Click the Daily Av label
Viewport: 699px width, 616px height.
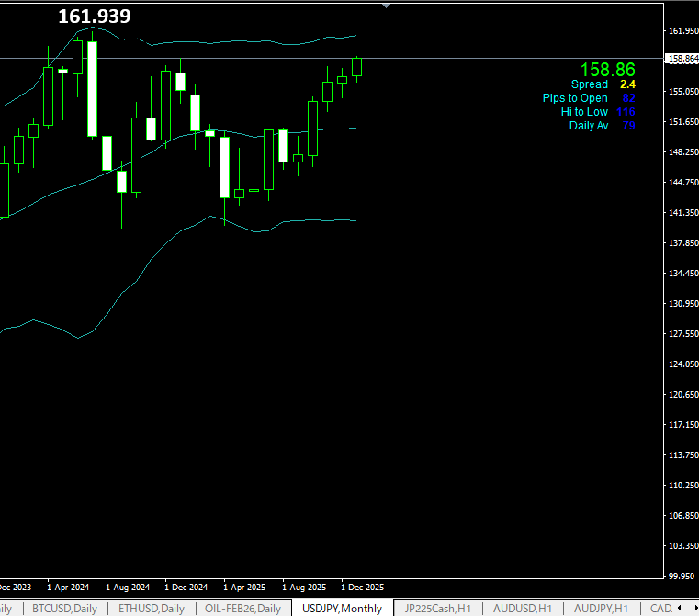pos(588,126)
